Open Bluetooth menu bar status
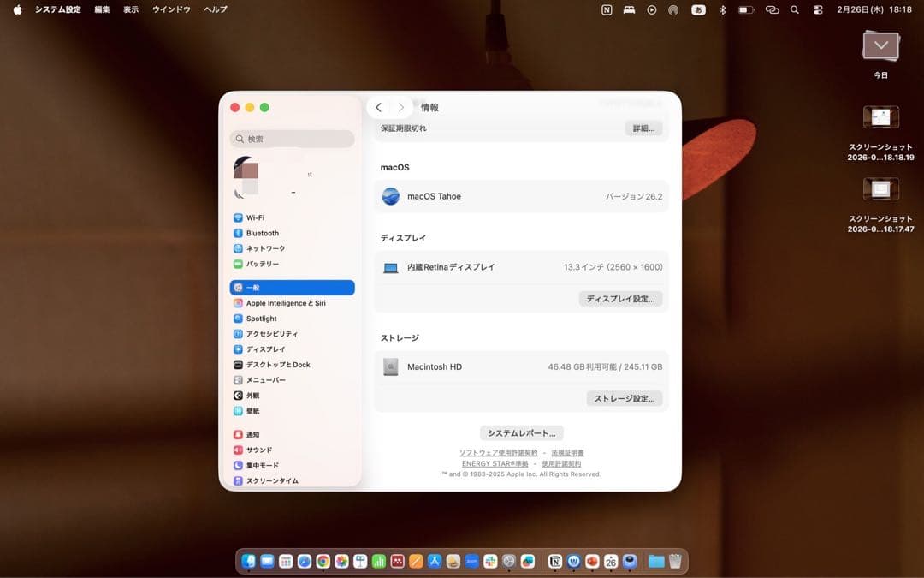 click(722, 9)
